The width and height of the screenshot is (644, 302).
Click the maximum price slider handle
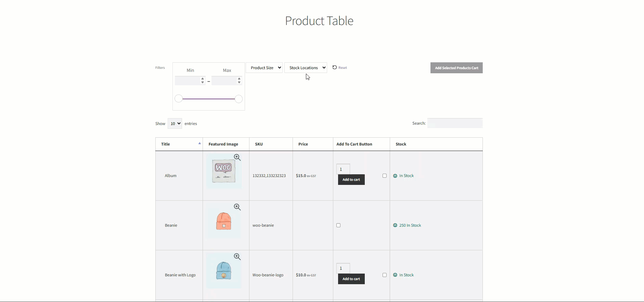[239, 99]
